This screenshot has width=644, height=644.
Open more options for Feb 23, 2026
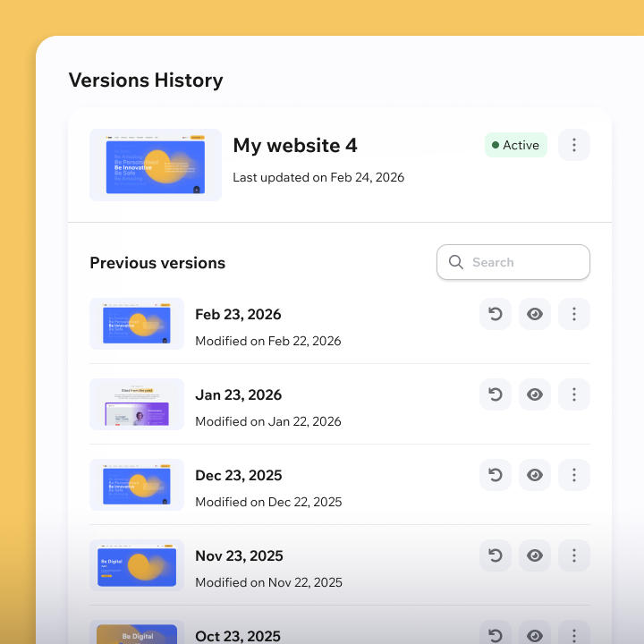[x=574, y=314]
